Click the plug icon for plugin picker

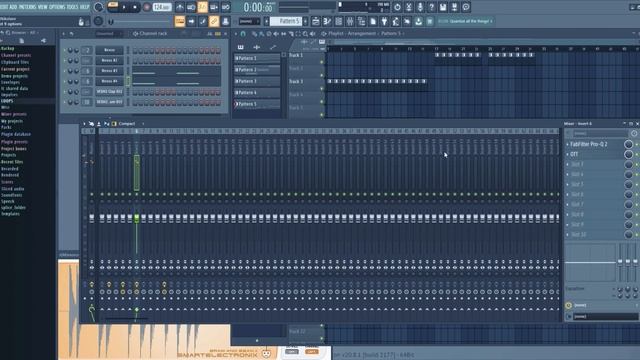(384, 21)
